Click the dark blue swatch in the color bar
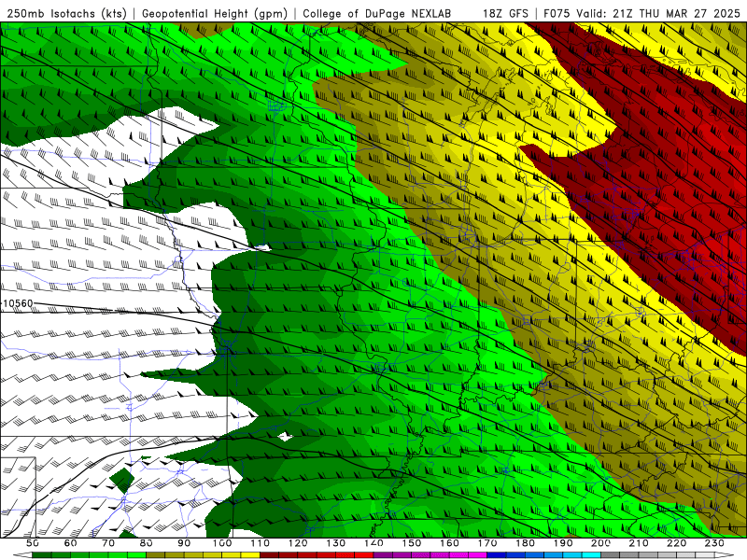 tap(497, 554)
